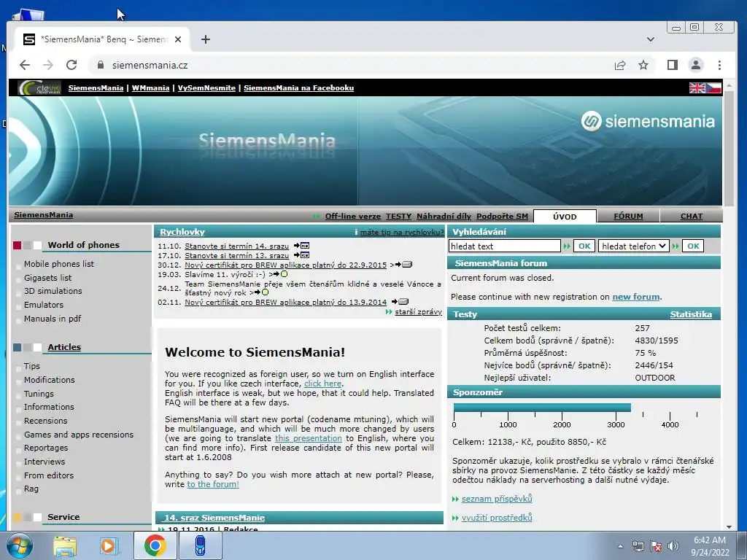This screenshot has width=747, height=560.
Task: Open the blue phone taskbar app
Action: point(201,545)
